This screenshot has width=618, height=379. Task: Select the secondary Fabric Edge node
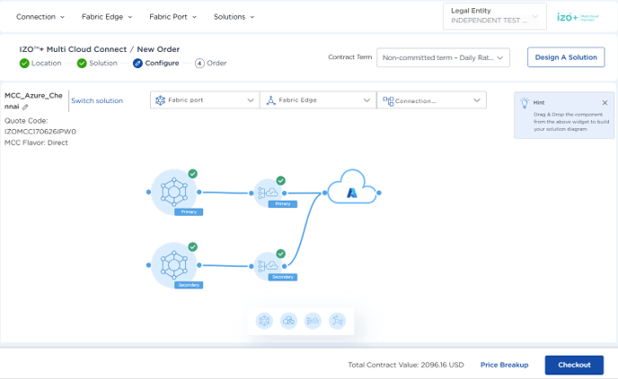269,266
